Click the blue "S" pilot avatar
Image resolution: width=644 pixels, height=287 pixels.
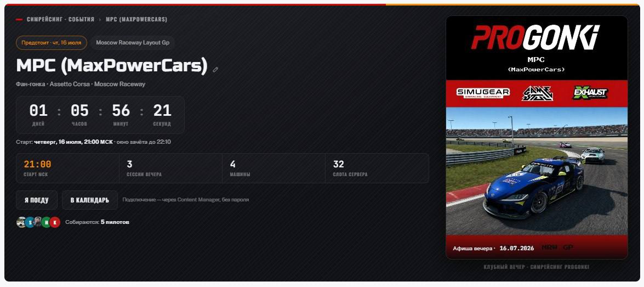coord(30,222)
